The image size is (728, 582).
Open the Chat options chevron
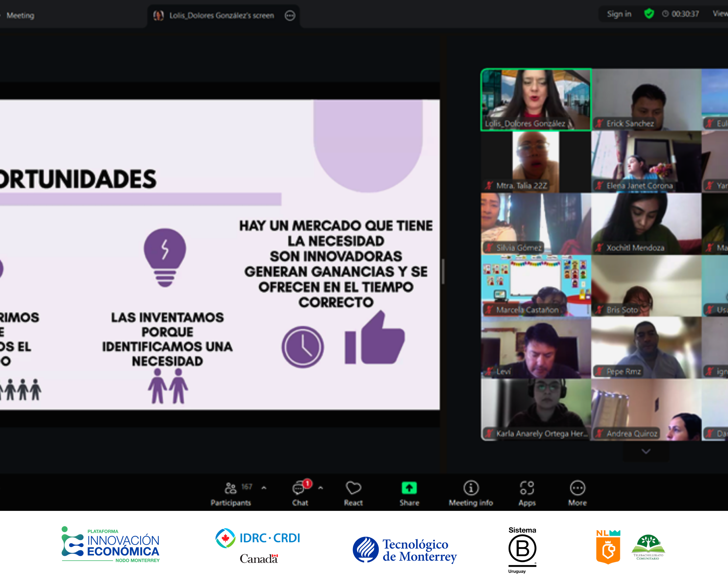(320, 487)
